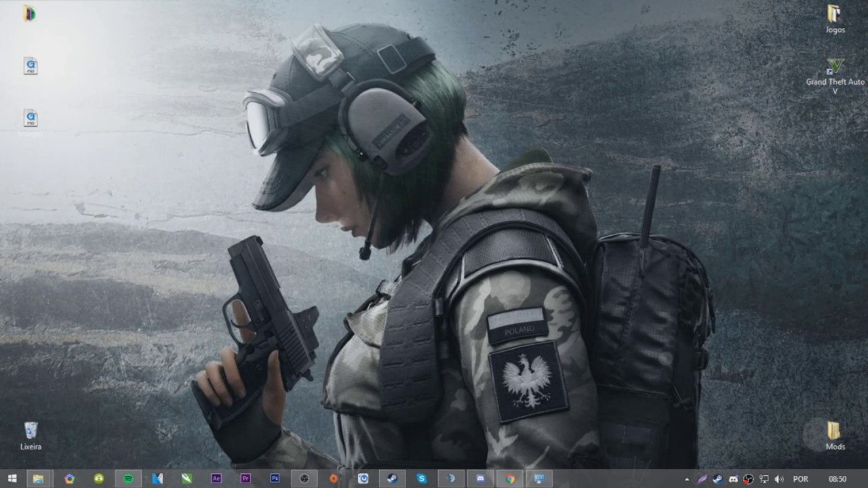This screenshot has height=488, width=868.
Task: Open Uplay from the taskbar
Action: (363, 479)
